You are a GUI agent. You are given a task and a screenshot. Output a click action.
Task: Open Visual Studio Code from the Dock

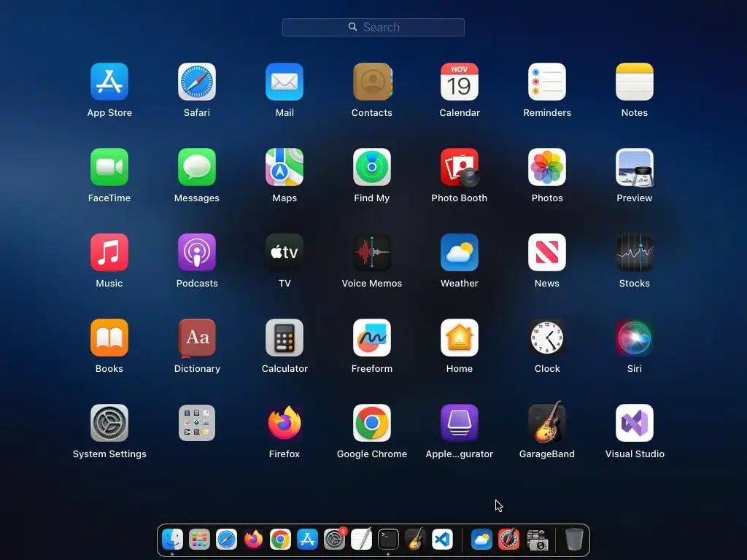tap(442, 540)
